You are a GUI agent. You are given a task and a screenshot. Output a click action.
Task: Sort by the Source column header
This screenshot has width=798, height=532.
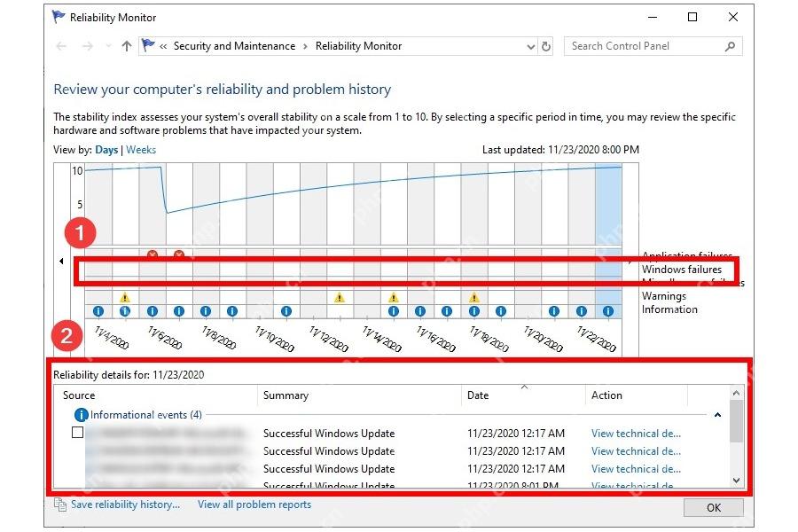79,395
